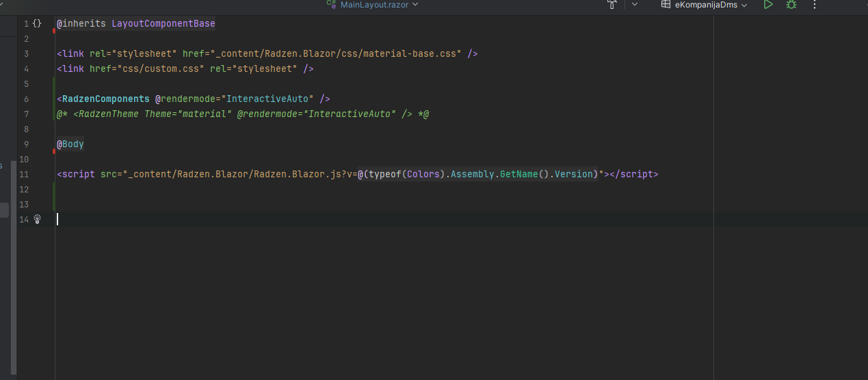The height and width of the screenshot is (380, 868).
Task: Open the MainLayout.razor file tab dropdown
Action: [372, 4]
